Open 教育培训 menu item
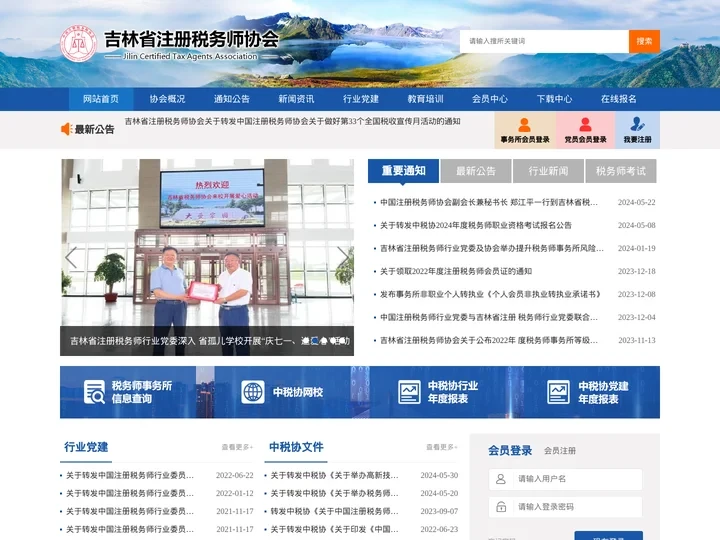 pyautogui.click(x=426, y=99)
